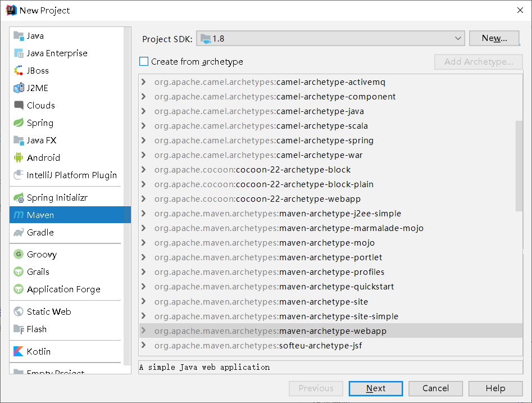Click the New SDK button

(494, 38)
